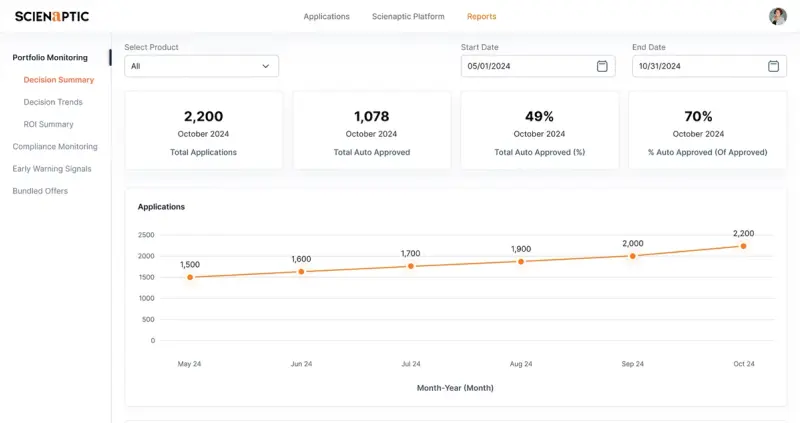This screenshot has height=423, width=800.
Task: Expand the Select Product dropdown
Action: pyautogui.click(x=202, y=66)
